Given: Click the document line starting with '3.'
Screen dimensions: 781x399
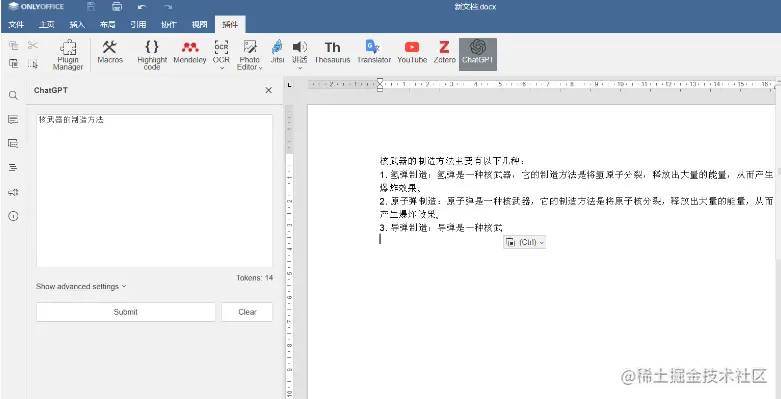Looking at the screenshot, I should [440, 228].
